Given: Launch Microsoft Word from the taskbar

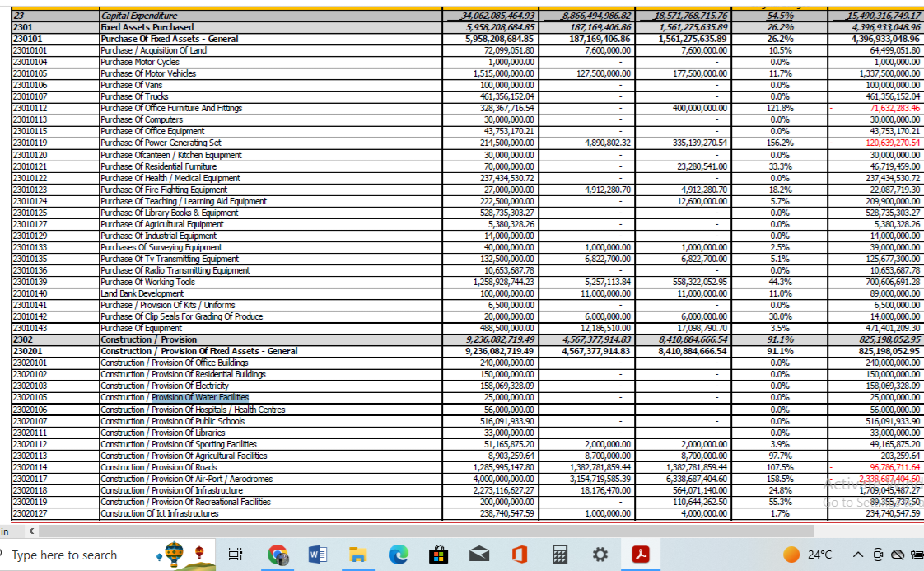Looking at the screenshot, I should coord(318,555).
